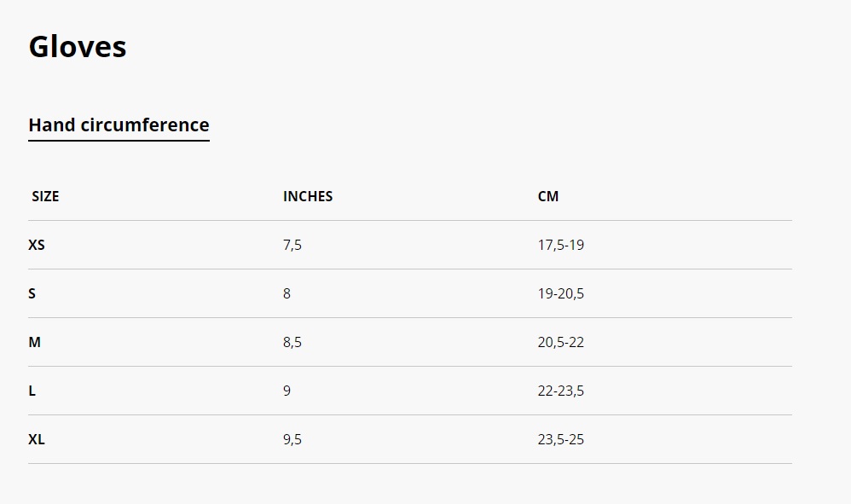Select the S size row label
Screen dimensions: 851x504
32,294
